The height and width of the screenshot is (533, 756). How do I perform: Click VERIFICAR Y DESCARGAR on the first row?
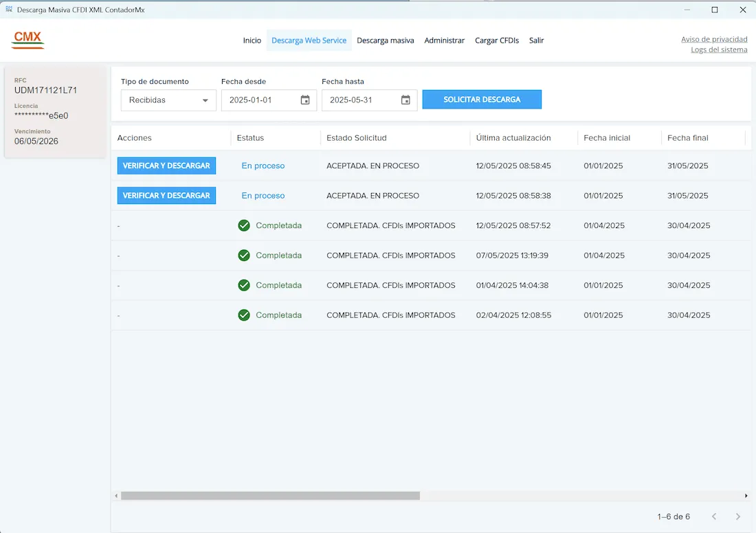click(166, 166)
